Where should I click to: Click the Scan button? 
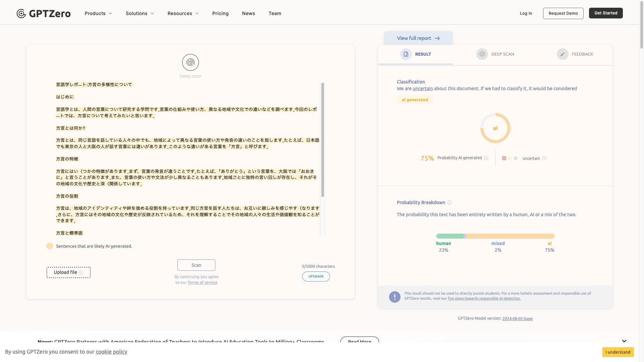196,265
